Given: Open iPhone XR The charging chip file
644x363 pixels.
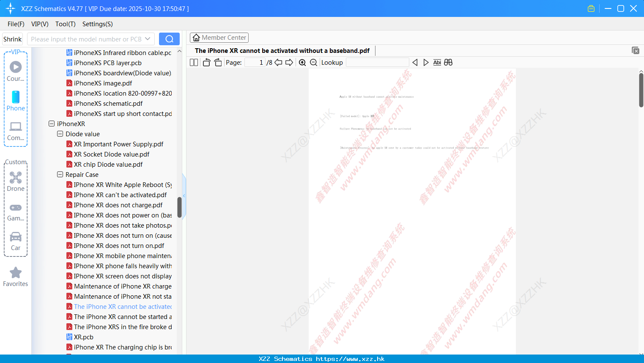Looking at the screenshot, I should click(123, 347).
